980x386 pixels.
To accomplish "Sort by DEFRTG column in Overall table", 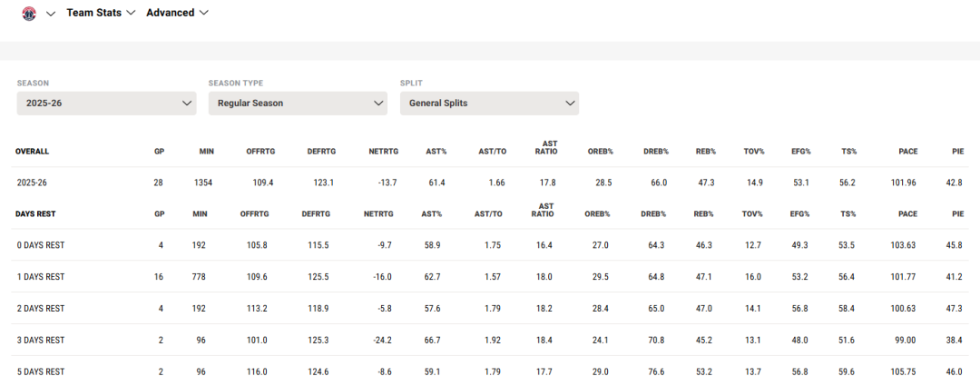I will point(321,151).
